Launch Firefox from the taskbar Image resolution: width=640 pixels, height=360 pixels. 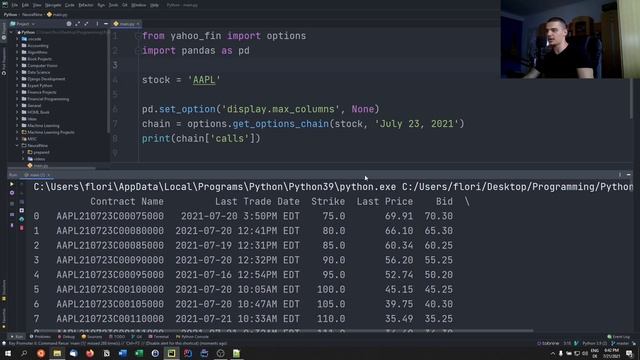[x=90, y=353]
